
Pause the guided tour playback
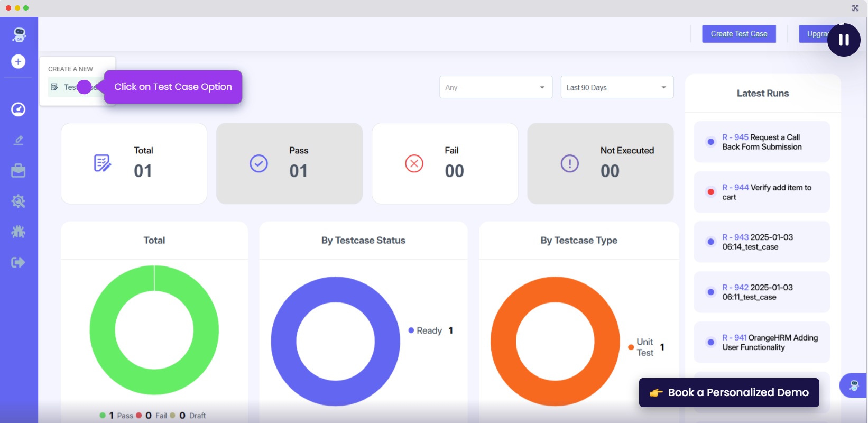tap(844, 40)
